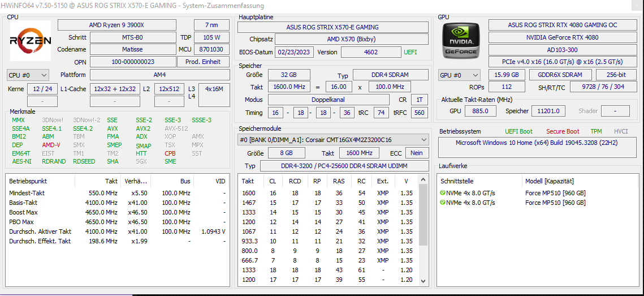
Task: Select the Microsoft Windows 10 Home operating system field
Action: click(538, 148)
